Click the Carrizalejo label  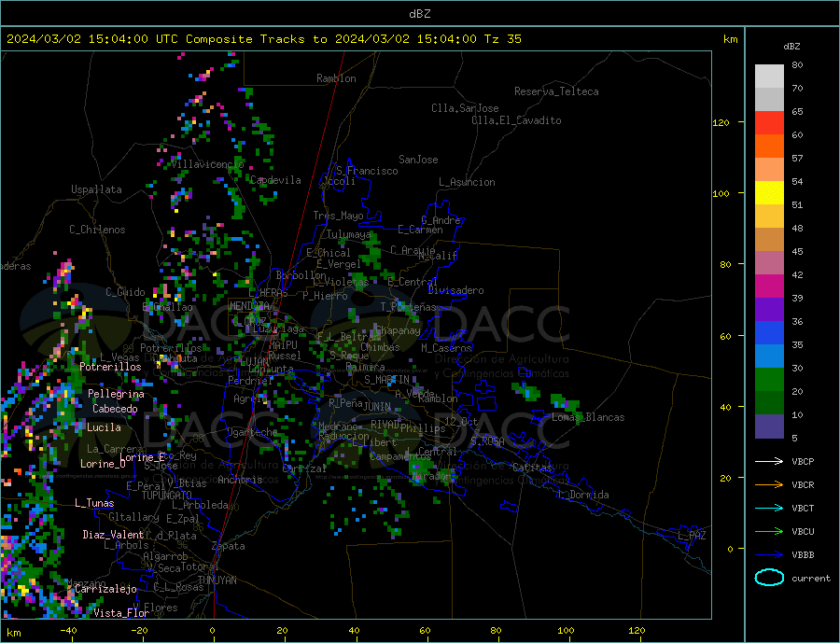pos(105,590)
